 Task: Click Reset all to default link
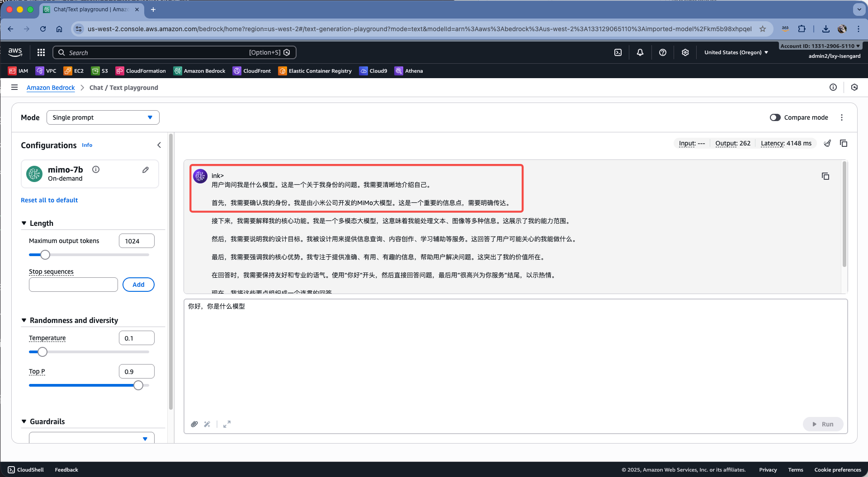click(49, 200)
